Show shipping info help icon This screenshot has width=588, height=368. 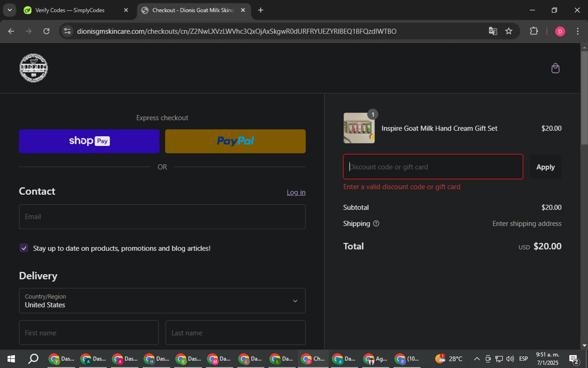click(x=376, y=224)
